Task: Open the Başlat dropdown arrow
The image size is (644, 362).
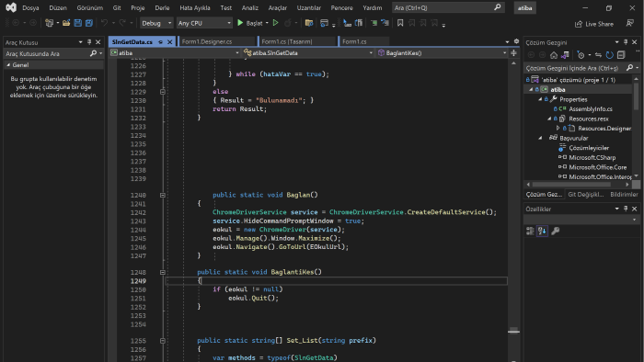Action: pyautogui.click(x=267, y=23)
